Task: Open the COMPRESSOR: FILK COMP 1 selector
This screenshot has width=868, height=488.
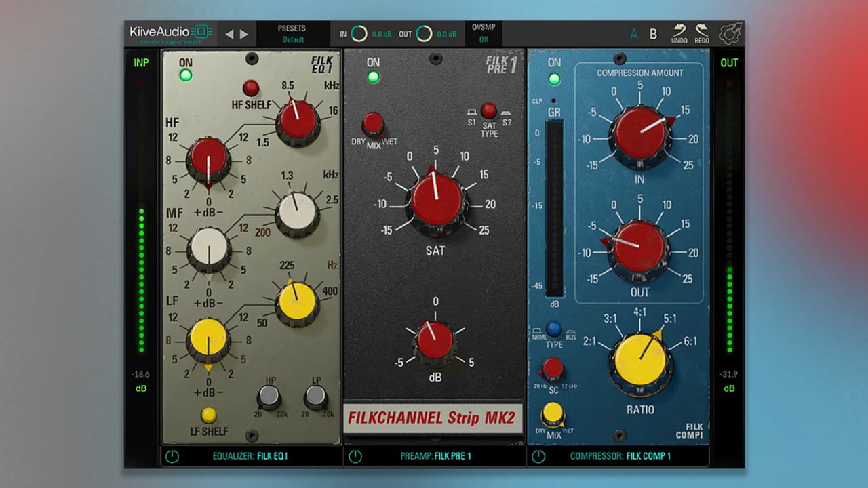Action: click(620, 456)
